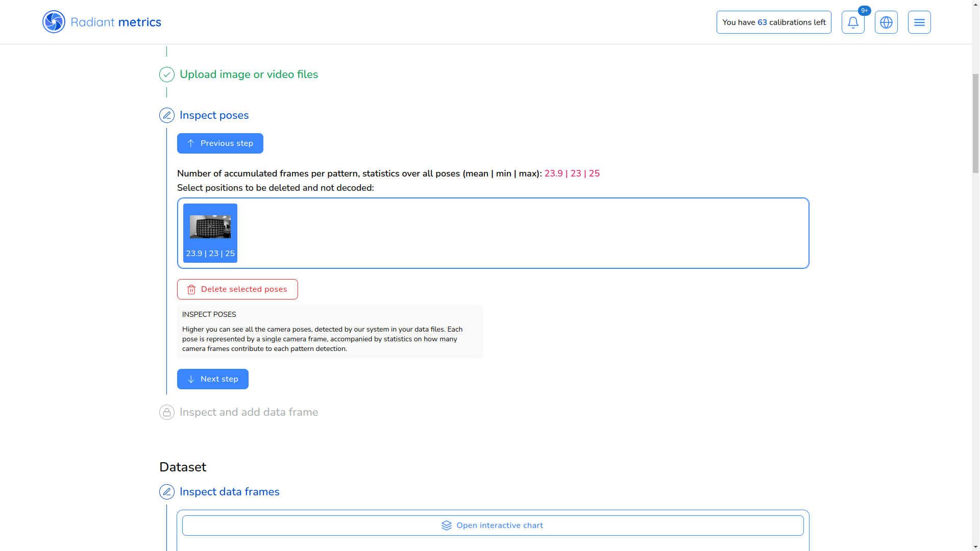Click trash icon in Delete selected poses

pos(191,290)
